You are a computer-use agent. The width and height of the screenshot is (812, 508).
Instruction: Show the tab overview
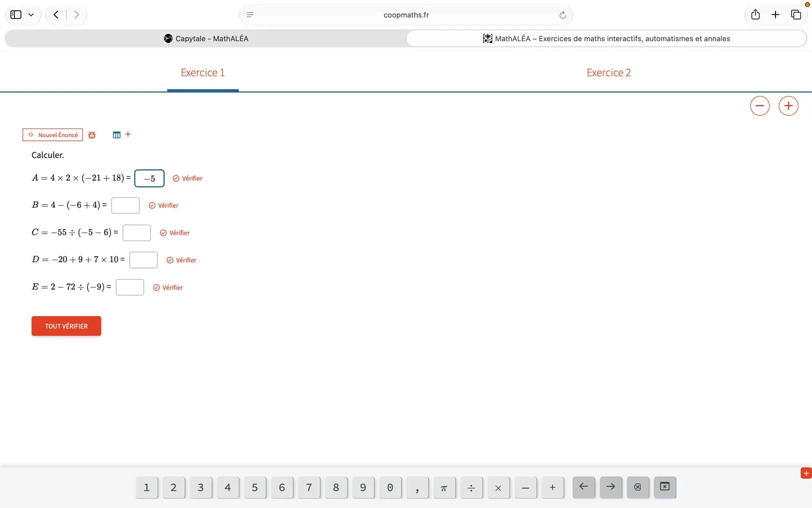coord(796,15)
